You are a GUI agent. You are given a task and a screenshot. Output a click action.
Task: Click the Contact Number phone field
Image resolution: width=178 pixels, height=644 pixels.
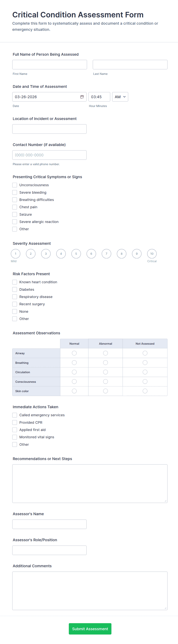click(x=50, y=155)
